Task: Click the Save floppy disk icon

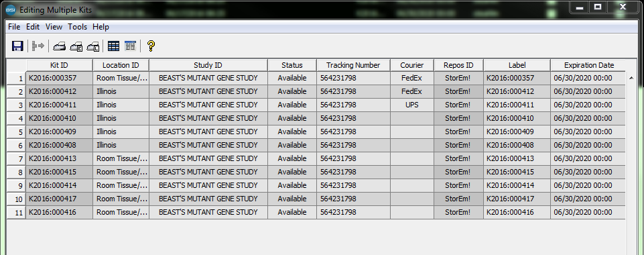Action: point(17,46)
